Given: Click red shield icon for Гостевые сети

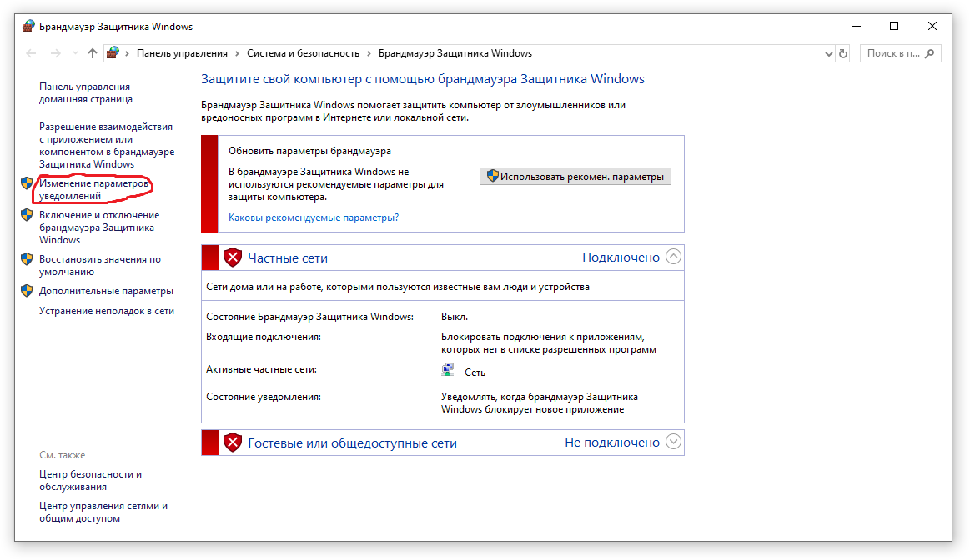Looking at the screenshot, I should pyautogui.click(x=233, y=442).
